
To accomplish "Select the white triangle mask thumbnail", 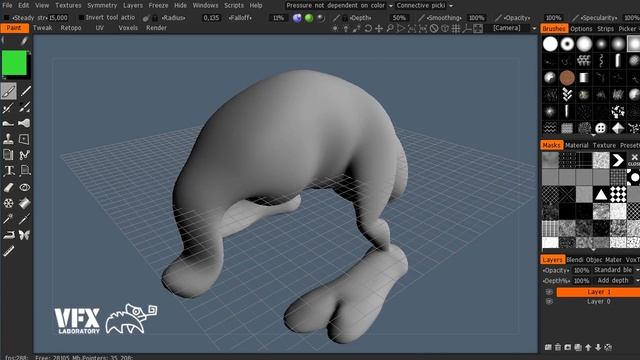I will [600, 194].
